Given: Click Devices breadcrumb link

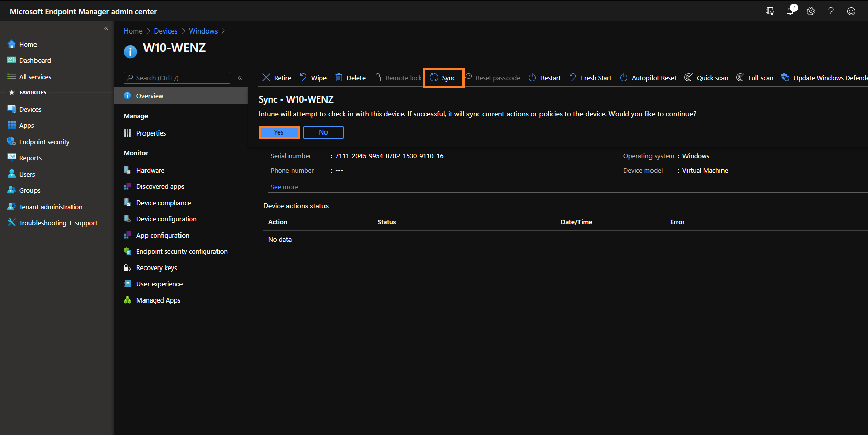Looking at the screenshot, I should coord(166,31).
